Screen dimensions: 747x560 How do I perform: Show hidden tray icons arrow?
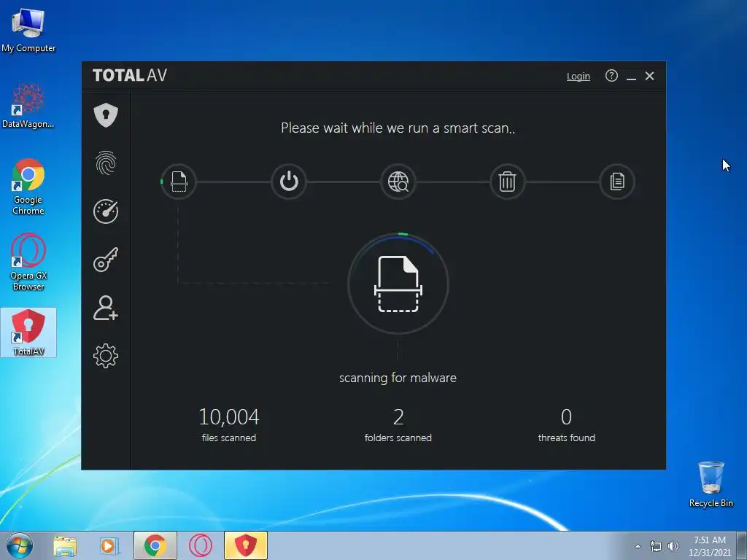click(x=638, y=546)
